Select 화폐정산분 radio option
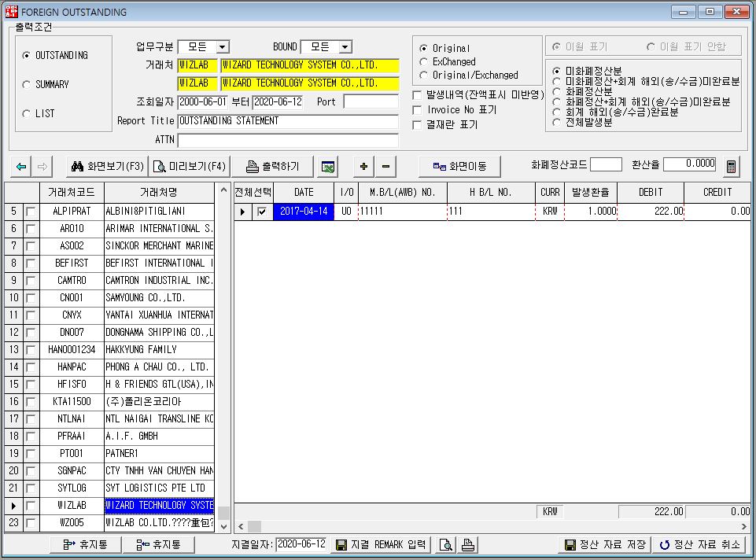Viewport: 756px width, 560px height. click(x=582, y=91)
